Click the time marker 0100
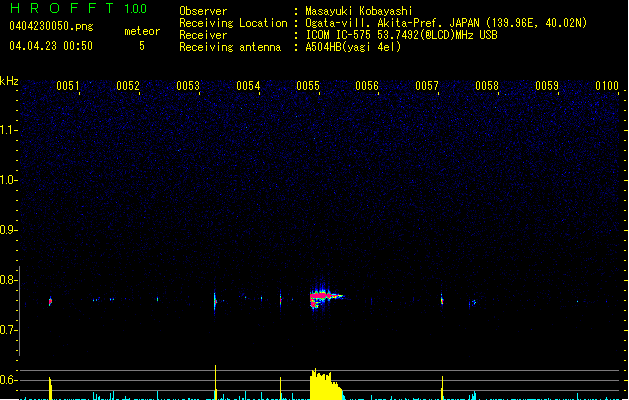Screen dimensions: 629x400 [x=607, y=86]
